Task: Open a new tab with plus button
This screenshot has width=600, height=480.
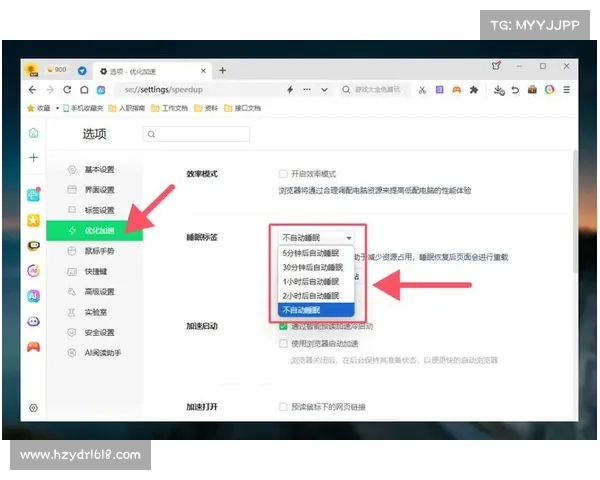Action: (x=222, y=71)
